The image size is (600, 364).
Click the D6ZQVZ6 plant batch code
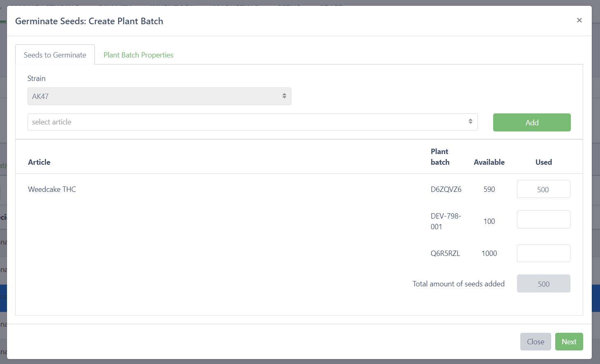[x=446, y=189]
